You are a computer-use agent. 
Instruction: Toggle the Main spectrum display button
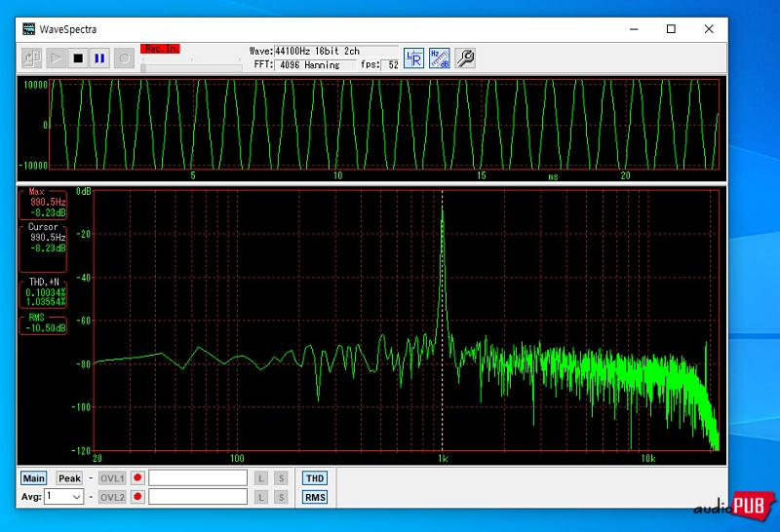pos(33,478)
